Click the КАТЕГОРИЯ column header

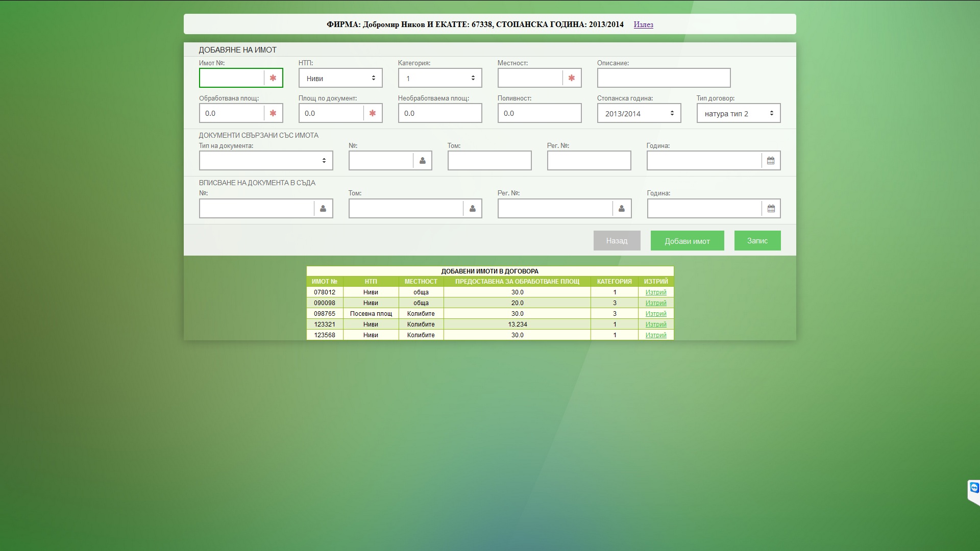pyautogui.click(x=615, y=282)
